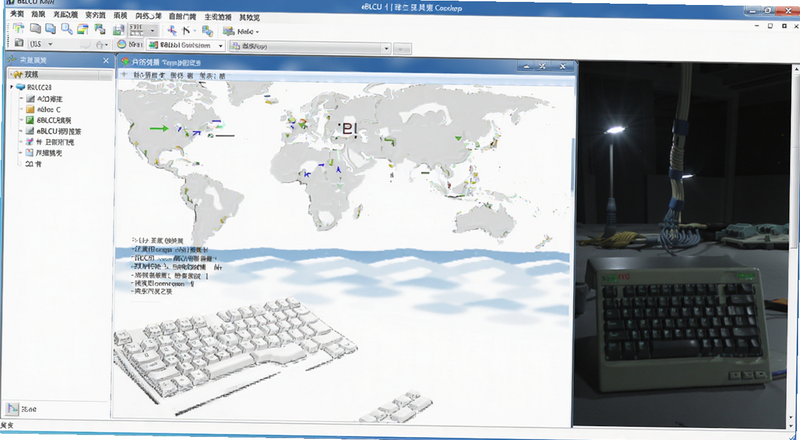Click the right panel scrollbar up arrow

795,69
